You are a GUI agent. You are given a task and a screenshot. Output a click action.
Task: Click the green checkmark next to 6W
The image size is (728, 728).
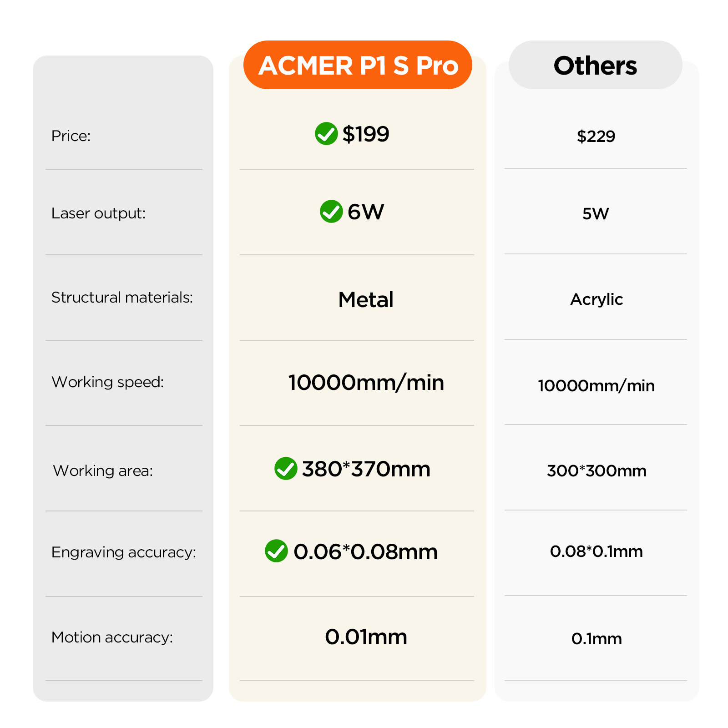pyautogui.click(x=331, y=212)
